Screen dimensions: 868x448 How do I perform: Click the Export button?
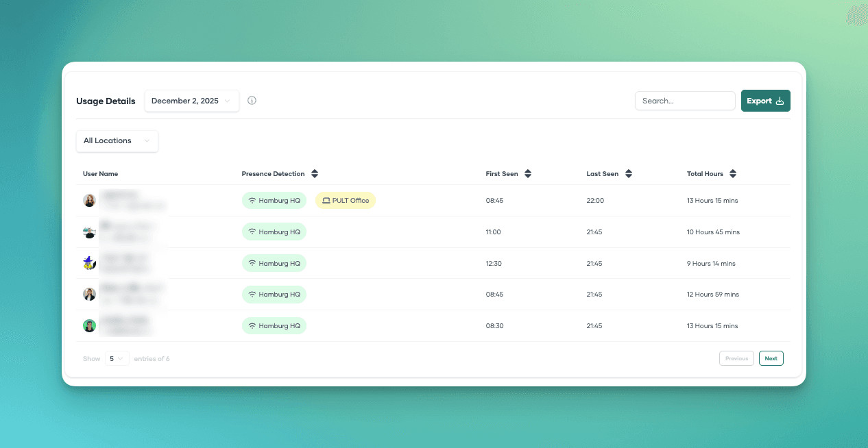click(765, 100)
